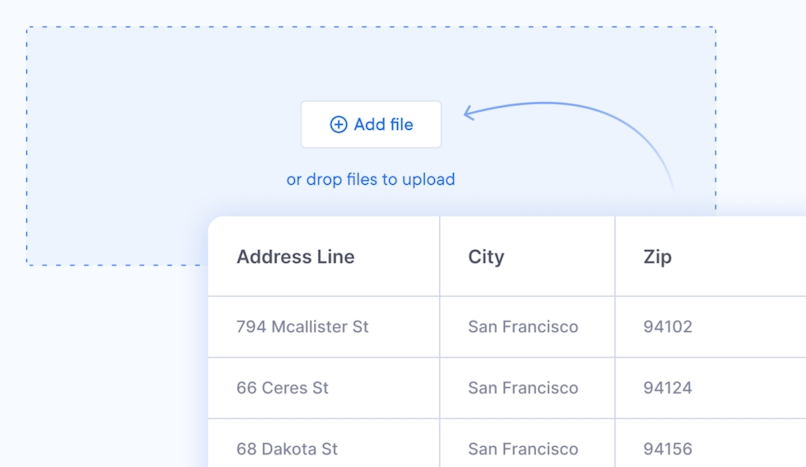Click the 66 Ceres St address cell
806x467 pixels.
[x=282, y=388]
